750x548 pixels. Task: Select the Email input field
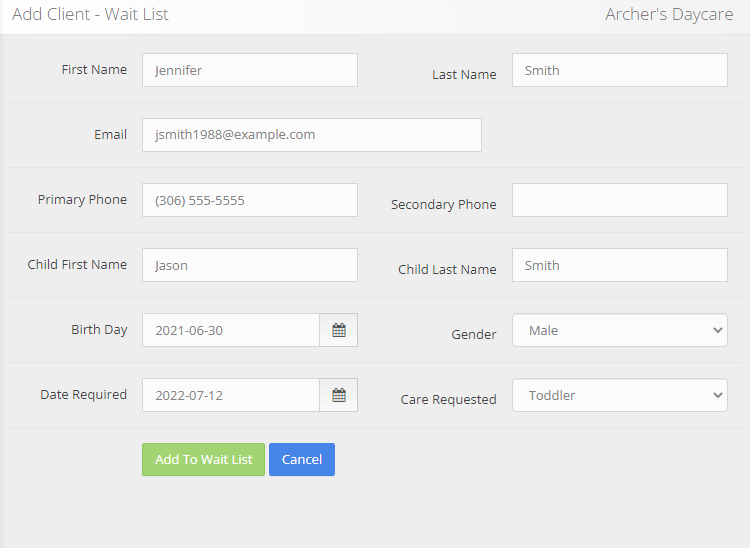[x=311, y=135]
